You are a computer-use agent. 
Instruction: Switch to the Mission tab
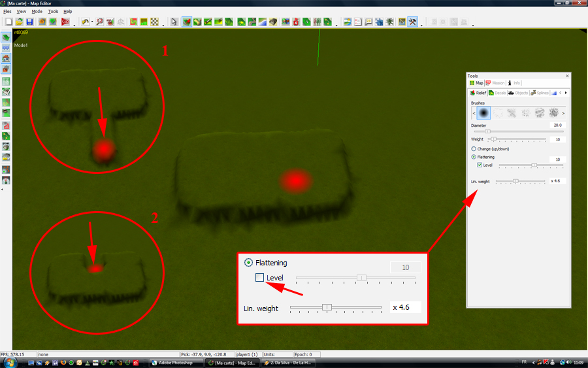pyautogui.click(x=495, y=83)
